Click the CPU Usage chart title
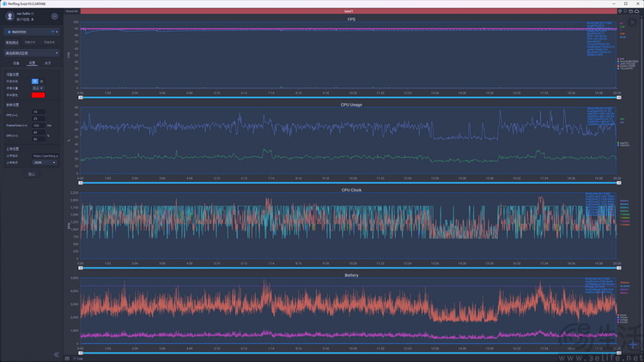Viewport: 644px width, 362px height. (351, 105)
